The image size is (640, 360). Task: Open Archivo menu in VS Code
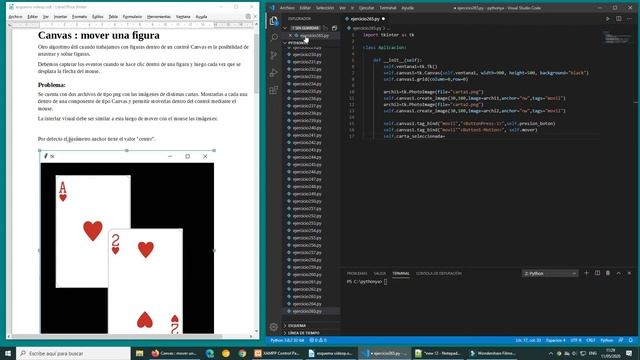click(287, 8)
